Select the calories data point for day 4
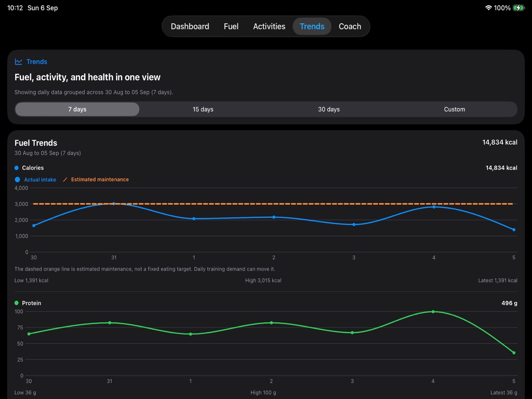Viewport: 532px width, 399px height. 434,207
